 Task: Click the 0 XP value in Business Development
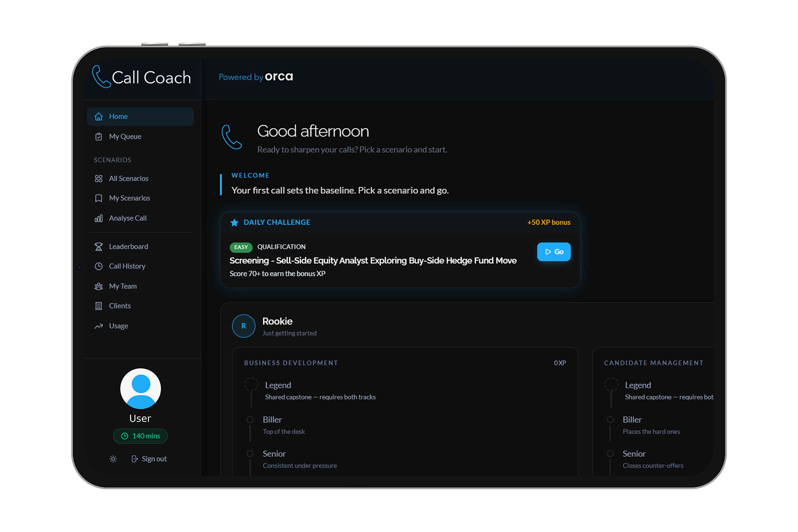[560, 363]
